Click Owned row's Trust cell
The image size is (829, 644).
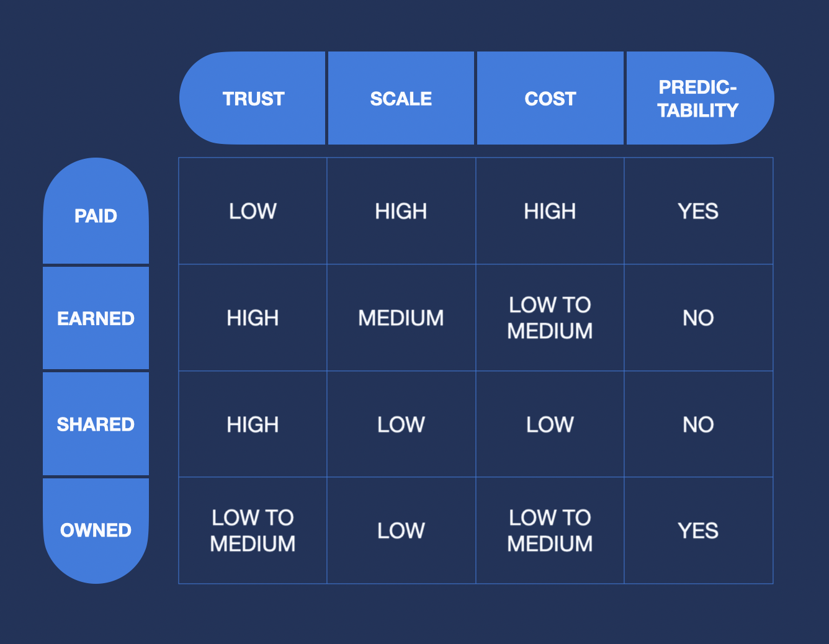(253, 530)
